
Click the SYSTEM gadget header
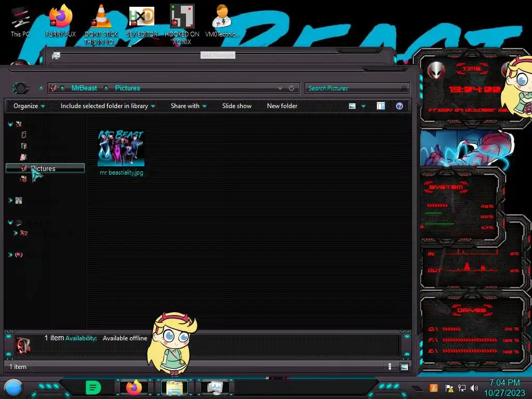point(446,187)
